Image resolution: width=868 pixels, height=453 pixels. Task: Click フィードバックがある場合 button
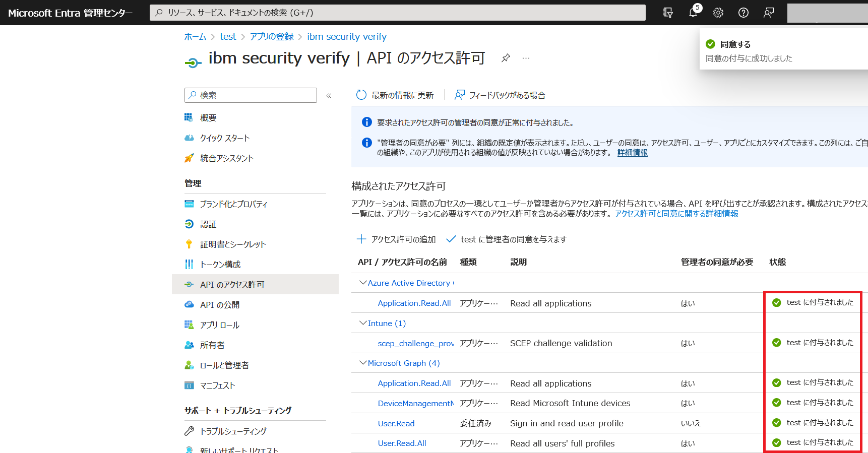(x=500, y=95)
